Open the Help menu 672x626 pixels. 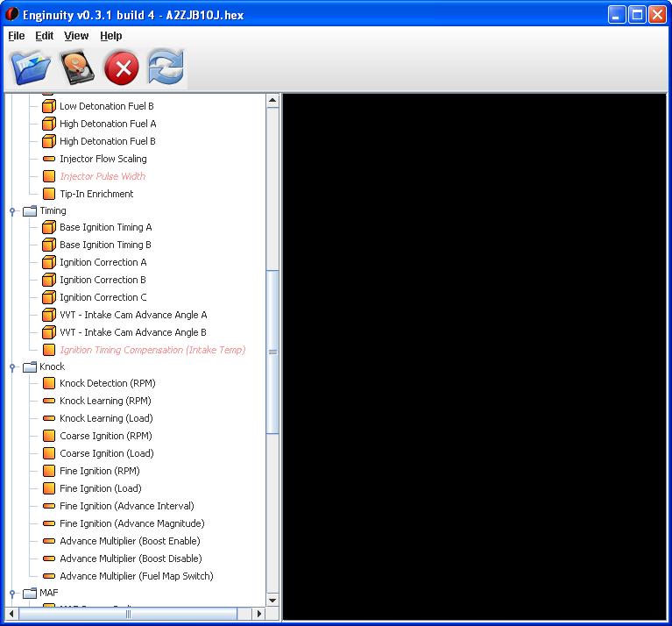[111, 36]
